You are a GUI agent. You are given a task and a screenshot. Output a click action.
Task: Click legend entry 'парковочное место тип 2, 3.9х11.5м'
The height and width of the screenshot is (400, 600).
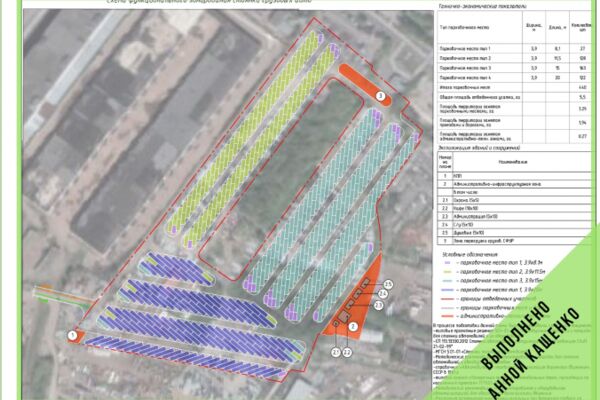click(502, 272)
